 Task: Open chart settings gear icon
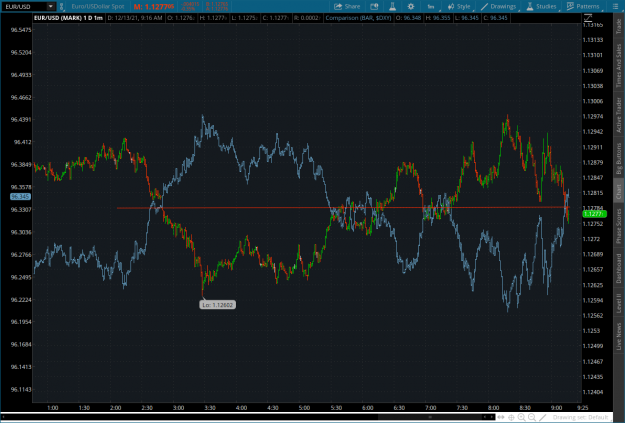click(411, 6)
